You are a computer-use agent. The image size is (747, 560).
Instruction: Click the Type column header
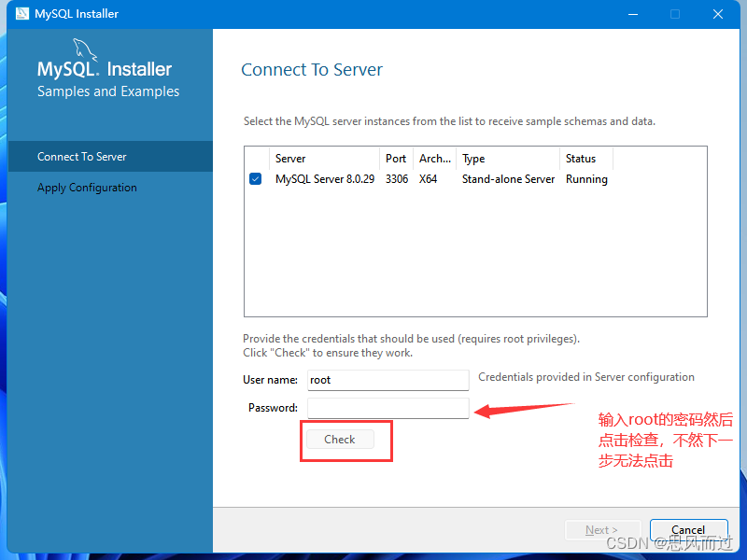(508, 159)
